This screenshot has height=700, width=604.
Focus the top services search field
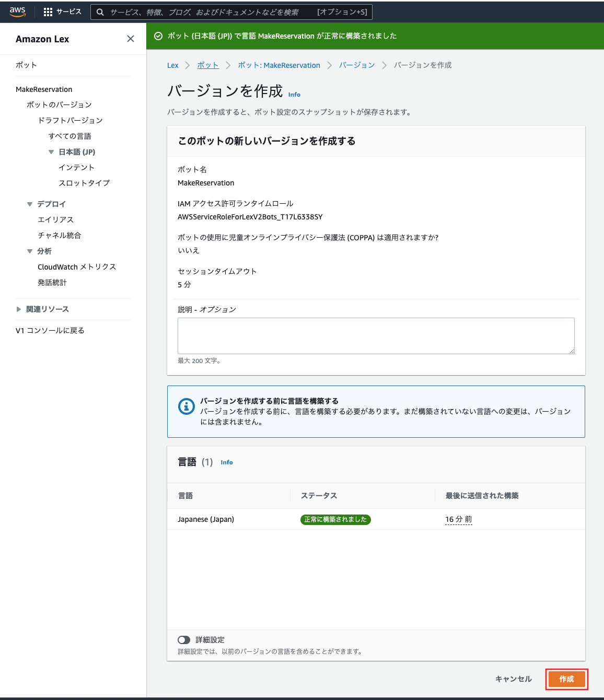coord(231,12)
